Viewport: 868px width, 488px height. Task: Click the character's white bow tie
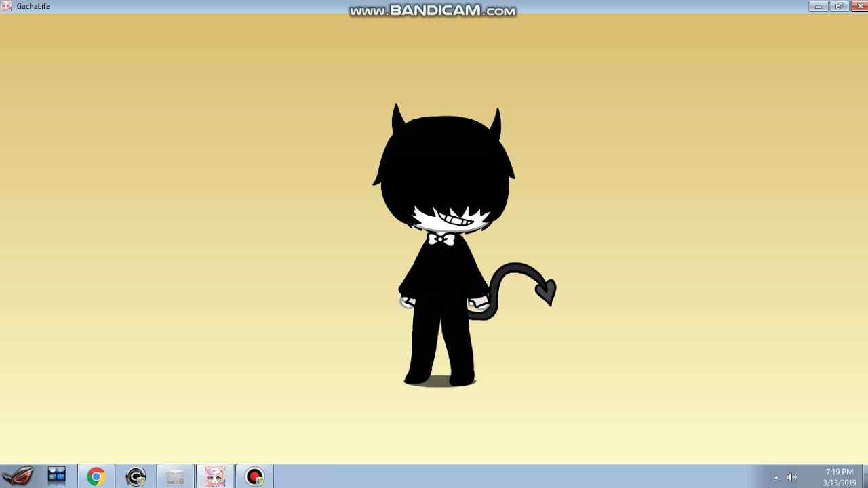pos(441,239)
